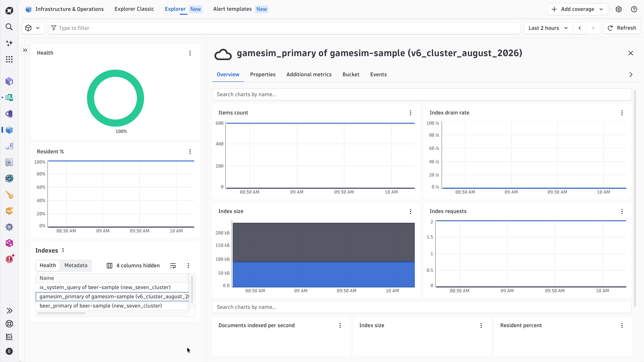Switch to Additional metrics tab

pos(309,74)
